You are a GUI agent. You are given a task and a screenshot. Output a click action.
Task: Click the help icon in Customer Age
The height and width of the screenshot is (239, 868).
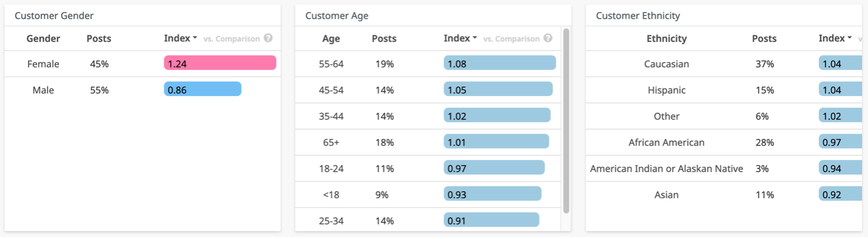point(548,38)
